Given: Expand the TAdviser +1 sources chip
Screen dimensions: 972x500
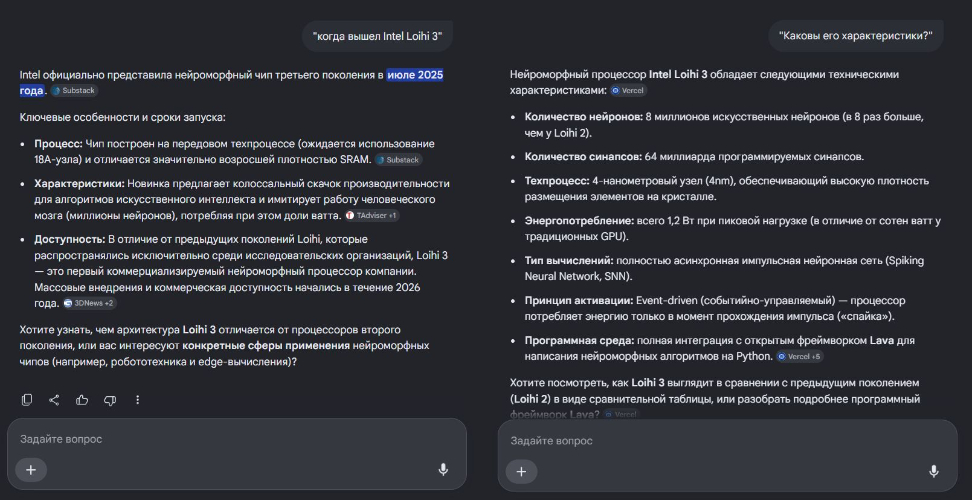Looking at the screenshot, I should (x=373, y=215).
